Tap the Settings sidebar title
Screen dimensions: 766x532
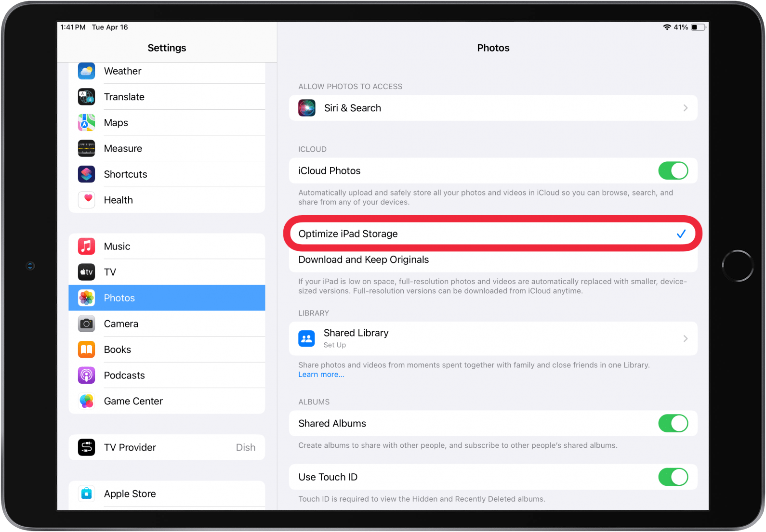tap(167, 48)
